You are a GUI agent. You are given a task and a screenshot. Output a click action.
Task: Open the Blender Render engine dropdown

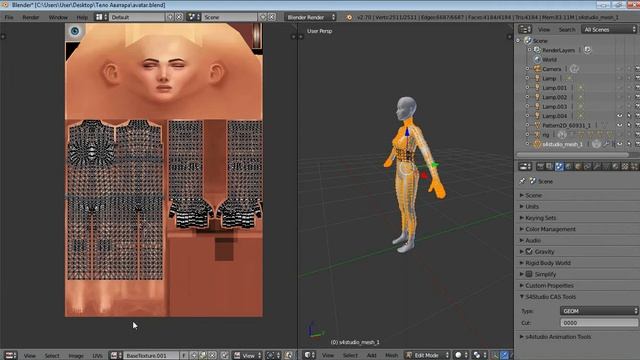coord(311,17)
